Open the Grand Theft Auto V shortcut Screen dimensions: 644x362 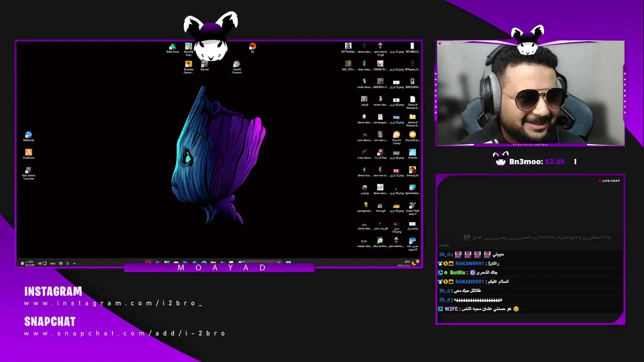pyautogui.click(x=413, y=209)
